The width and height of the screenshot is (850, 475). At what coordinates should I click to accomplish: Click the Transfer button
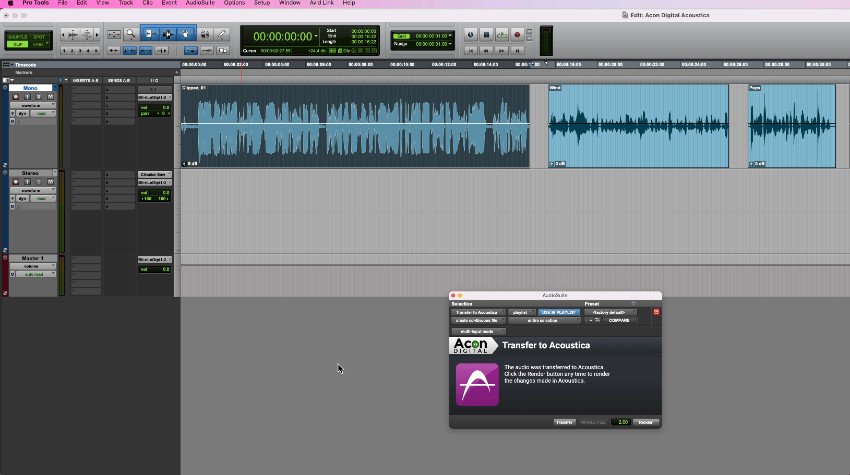point(564,422)
